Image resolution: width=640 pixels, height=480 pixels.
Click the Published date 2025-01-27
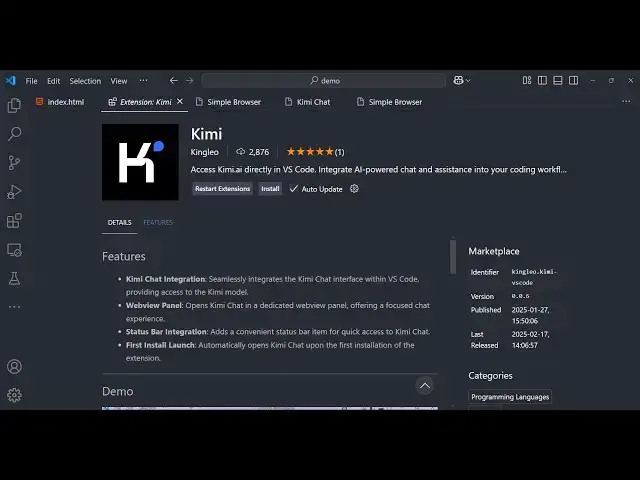pos(531,315)
